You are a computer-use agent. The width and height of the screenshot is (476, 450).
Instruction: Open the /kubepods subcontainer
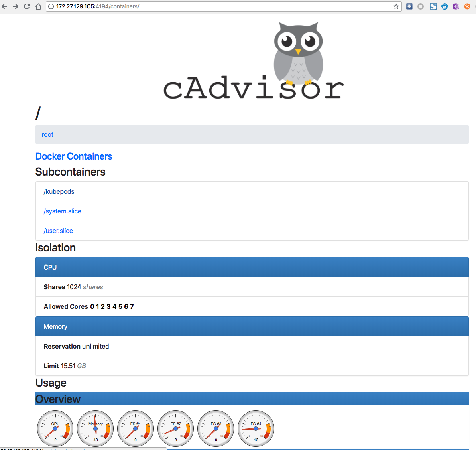[x=59, y=191]
